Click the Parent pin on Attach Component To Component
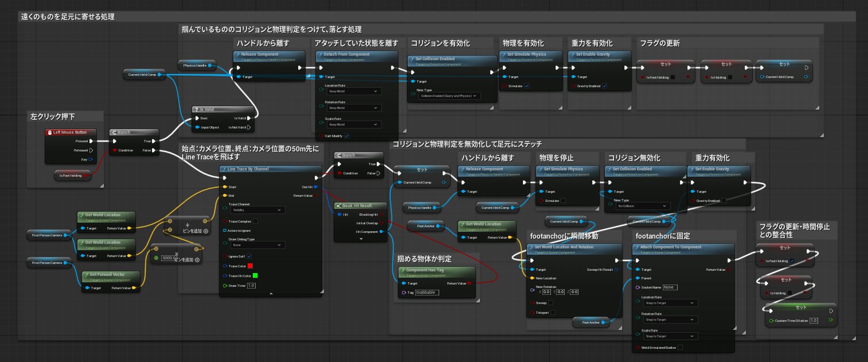 pos(638,278)
